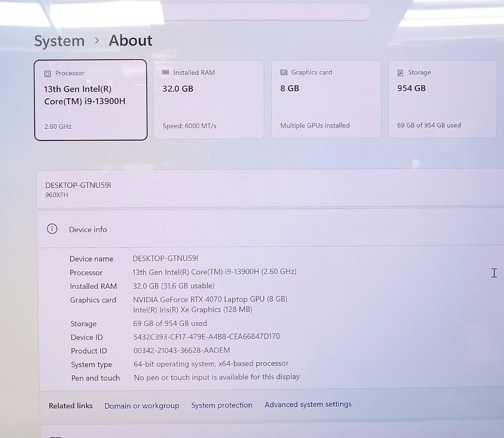Open Advanced system settings link
Screen dimensions: 504x438
[308, 404]
